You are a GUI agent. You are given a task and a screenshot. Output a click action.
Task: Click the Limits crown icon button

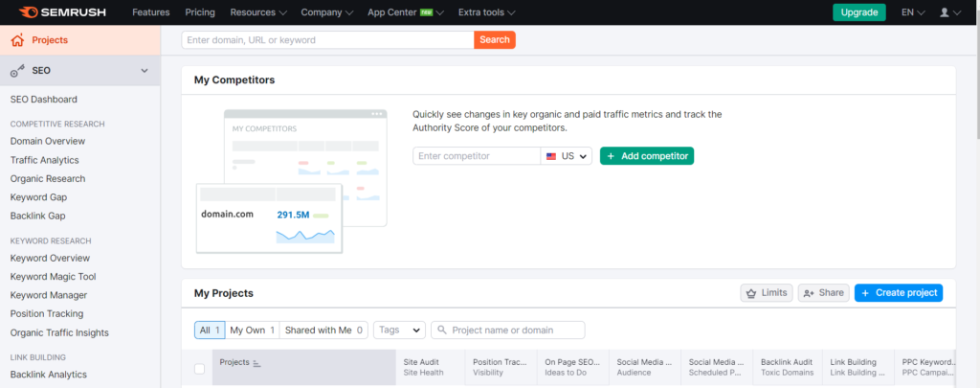point(766,293)
